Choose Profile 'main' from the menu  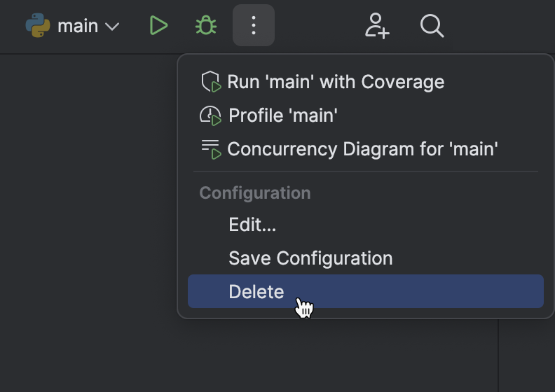coord(283,115)
